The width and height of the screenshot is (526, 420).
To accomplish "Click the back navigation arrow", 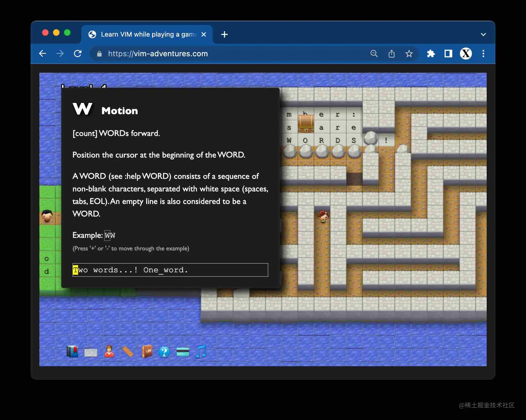I will [x=42, y=54].
